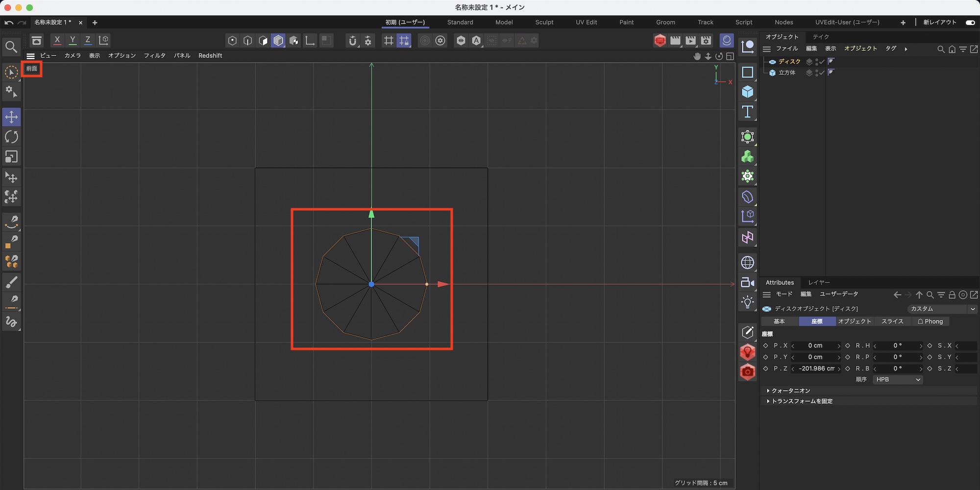This screenshot has width=980, height=490.
Task: Open the 順序 HPB dropdown
Action: click(898, 379)
